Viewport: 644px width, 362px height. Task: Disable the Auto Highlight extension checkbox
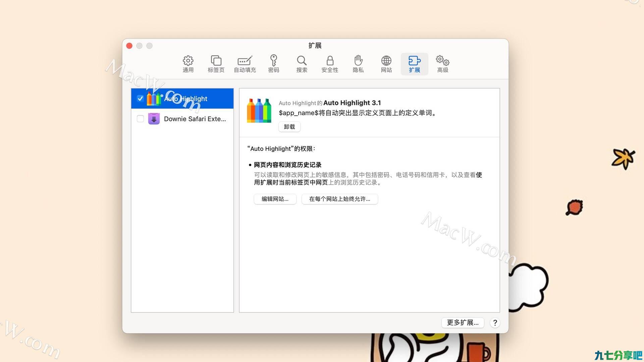pos(140,99)
